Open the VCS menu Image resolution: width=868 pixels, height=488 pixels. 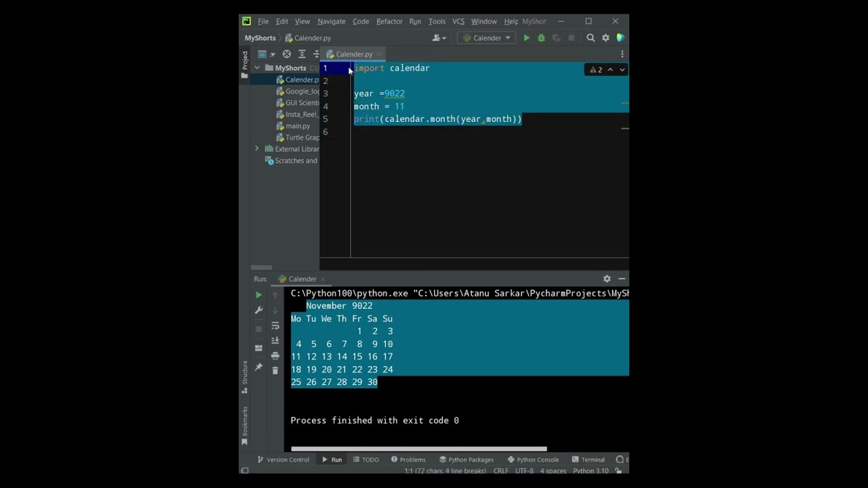point(458,22)
